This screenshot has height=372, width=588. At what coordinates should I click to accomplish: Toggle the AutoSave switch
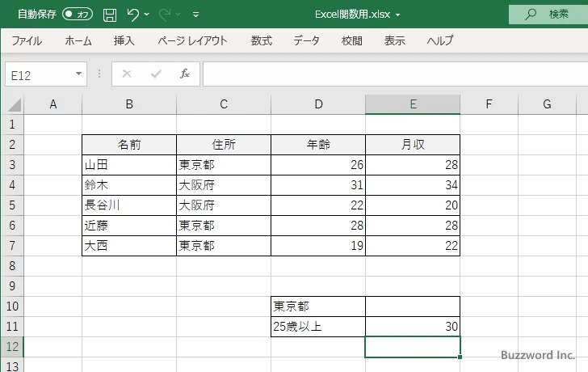78,15
